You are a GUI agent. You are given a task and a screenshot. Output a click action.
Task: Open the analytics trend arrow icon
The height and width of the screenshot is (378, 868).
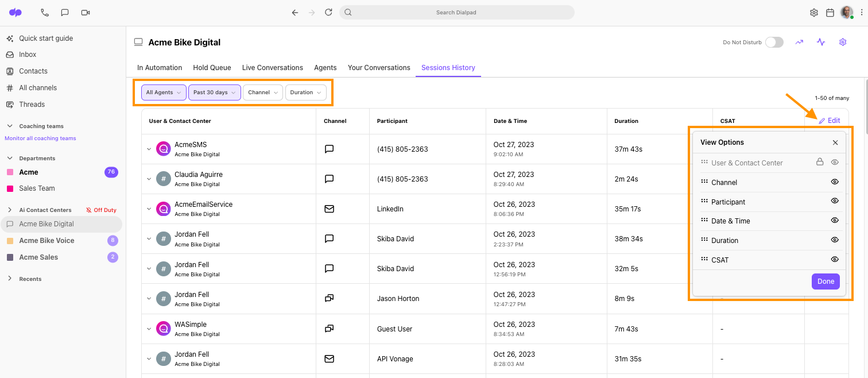click(799, 42)
